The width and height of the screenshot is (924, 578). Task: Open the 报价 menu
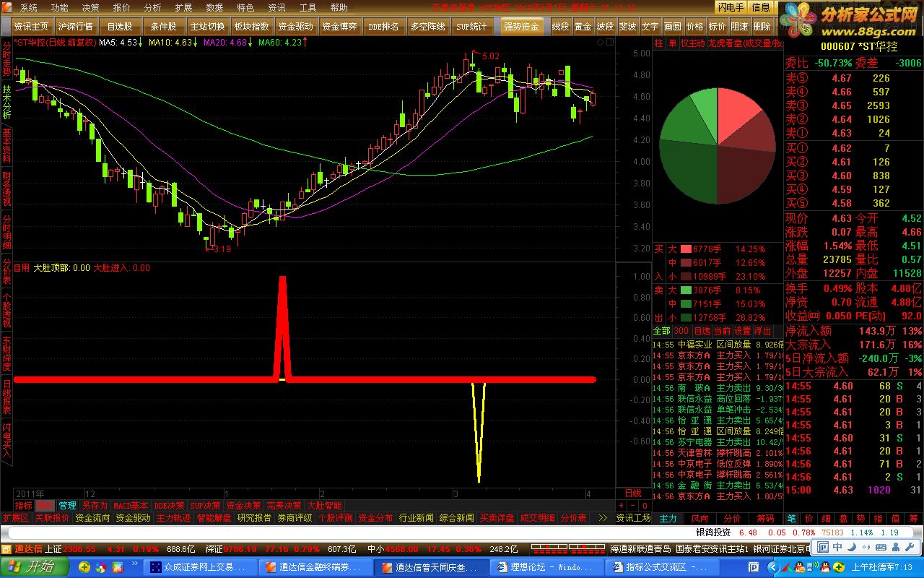click(x=122, y=7)
